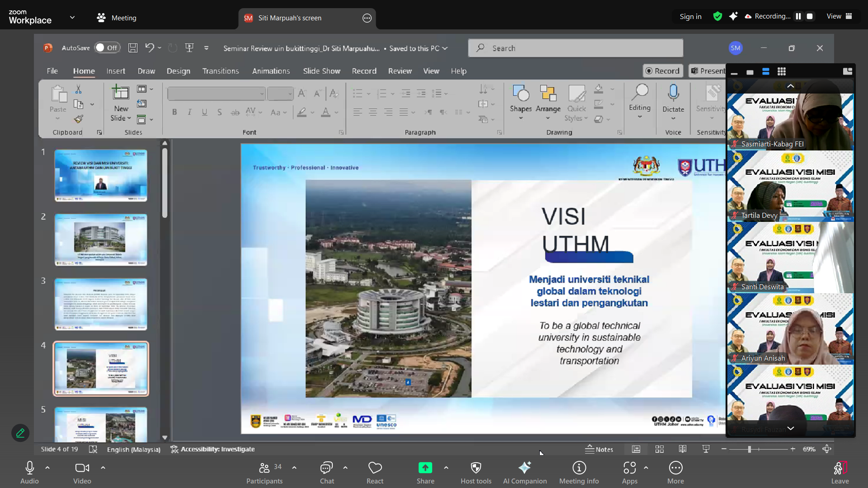Screen dimensions: 868x488
Task: Click the Tartila Devy video thumbnail
Action: pos(790,186)
